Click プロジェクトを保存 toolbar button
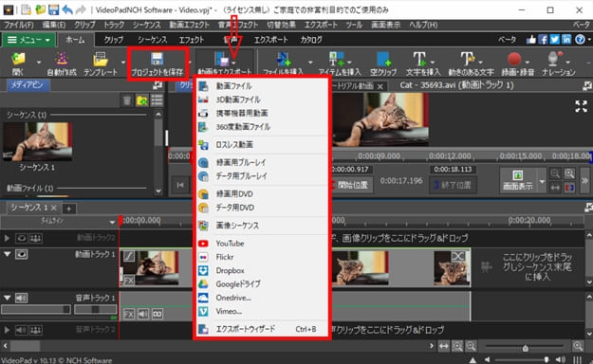 pyautogui.click(x=158, y=64)
